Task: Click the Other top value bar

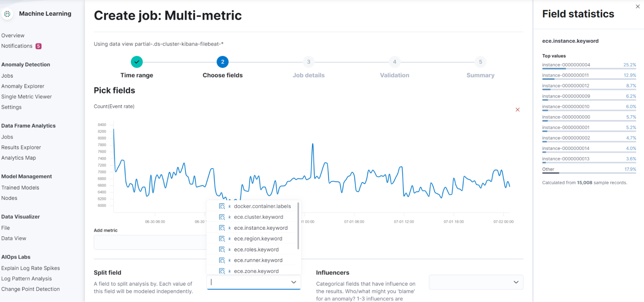Action: click(589, 173)
